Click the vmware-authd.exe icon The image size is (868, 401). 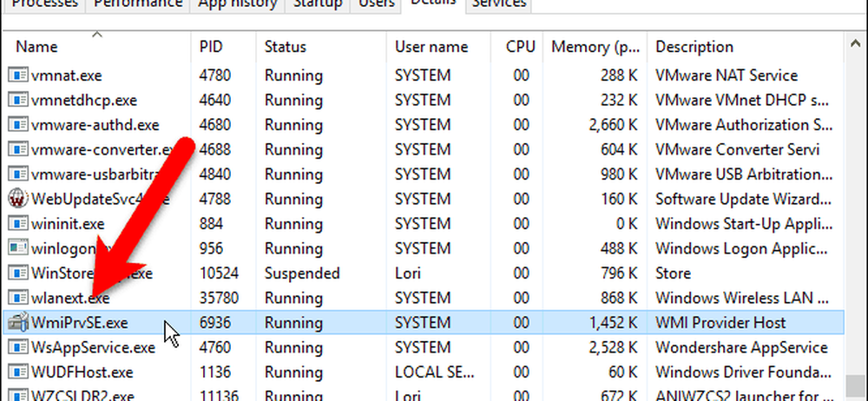pyautogui.click(x=17, y=125)
